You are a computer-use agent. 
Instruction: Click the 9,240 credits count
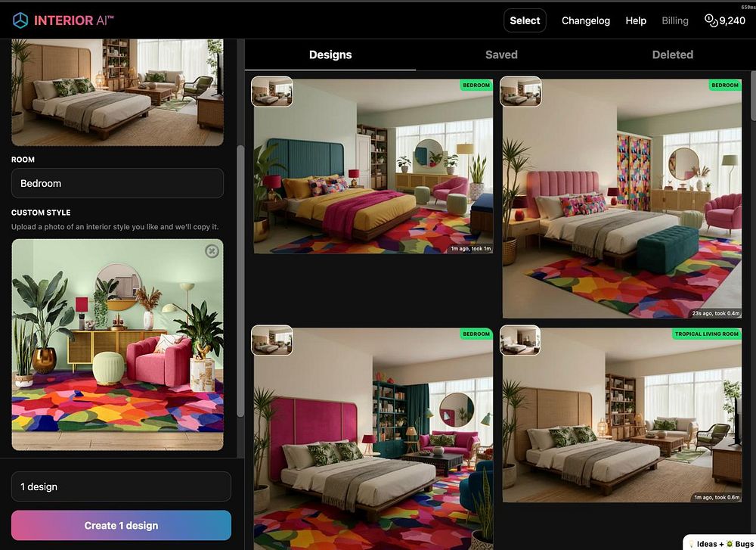tap(733, 20)
